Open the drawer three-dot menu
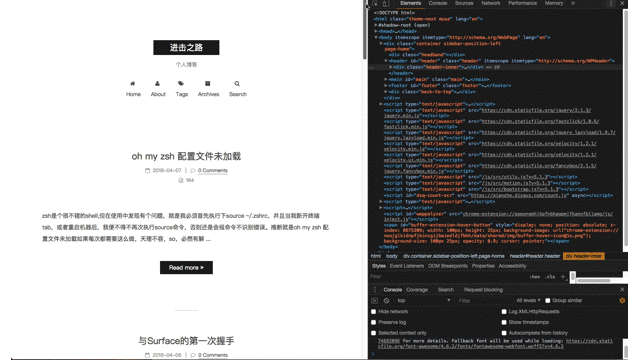Viewport: 640px width, 360px height. pos(375,290)
